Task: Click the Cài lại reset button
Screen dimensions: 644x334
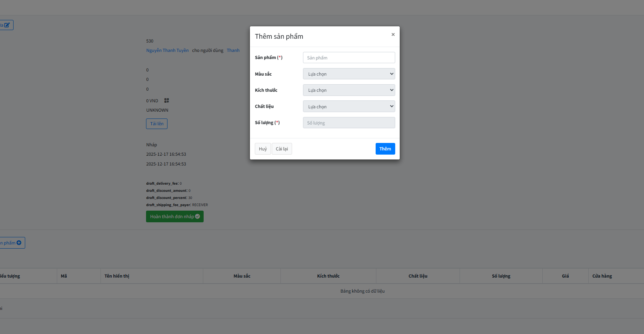Action: pyautogui.click(x=282, y=149)
